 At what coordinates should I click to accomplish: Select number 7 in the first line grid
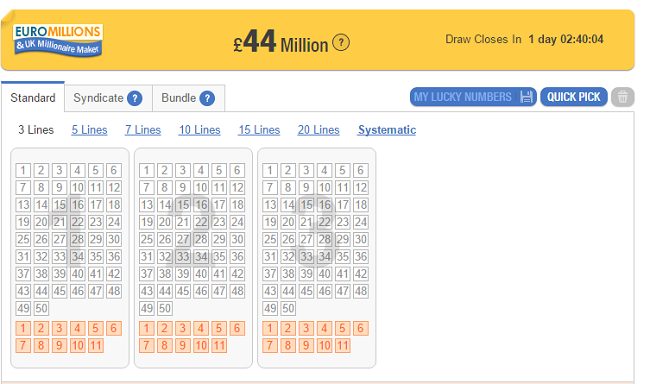23,188
